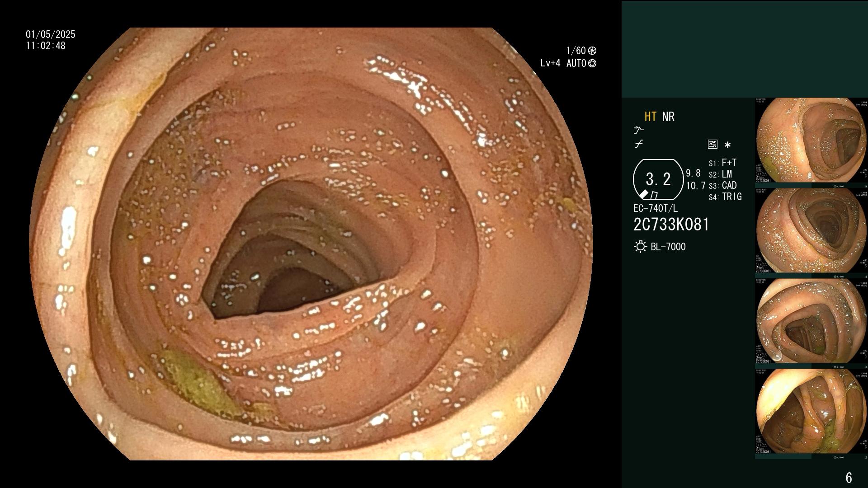
Task: Click the EC-740T/L scope model text
Action: pos(656,208)
